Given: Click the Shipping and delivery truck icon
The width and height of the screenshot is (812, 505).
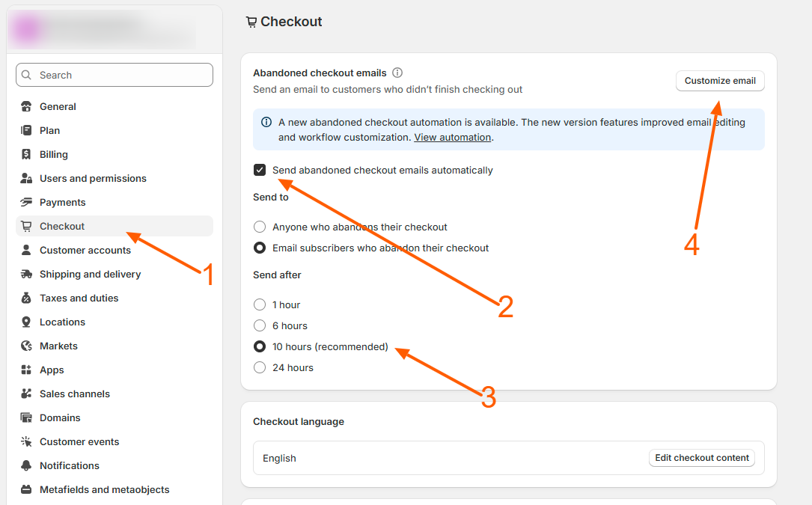Looking at the screenshot, I should (26, 274).
